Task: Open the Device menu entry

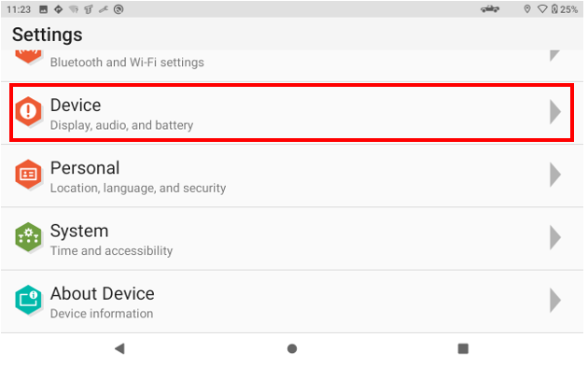Action: click(x=292, y=112)
